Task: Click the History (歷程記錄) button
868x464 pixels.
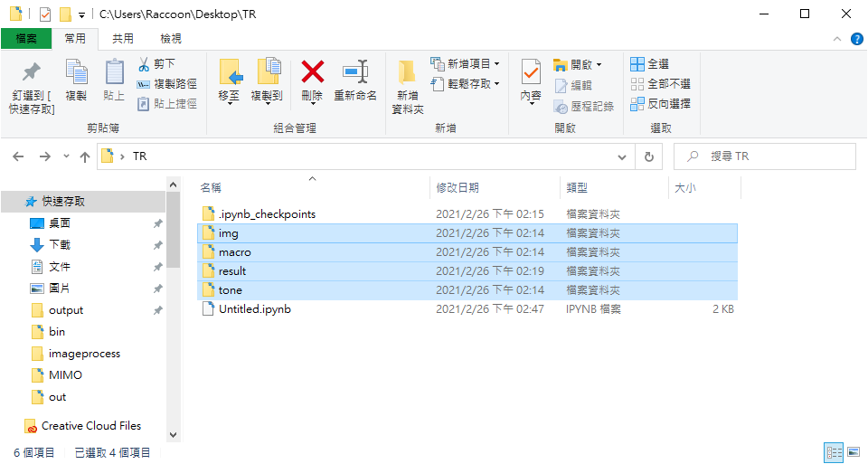Action: tap(584, 106)
